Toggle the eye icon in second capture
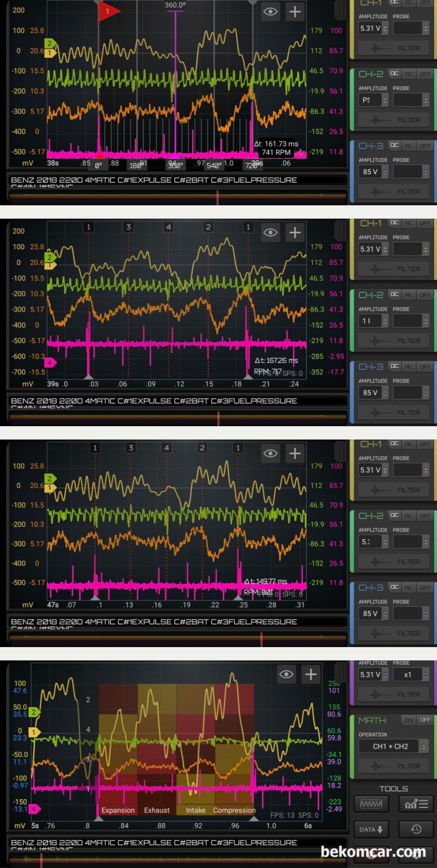Viewport: 437px width, 868px height. (270, 232)
